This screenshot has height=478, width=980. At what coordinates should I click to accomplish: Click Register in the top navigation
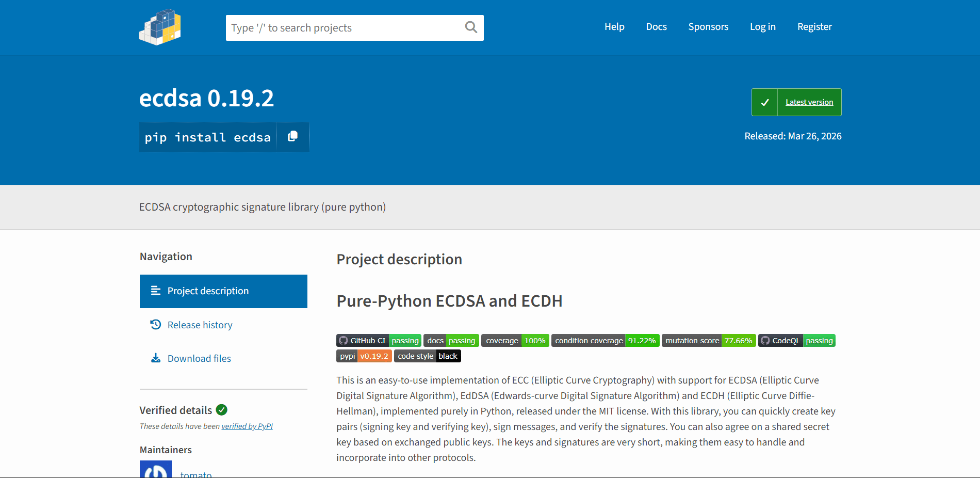point(814,26)
